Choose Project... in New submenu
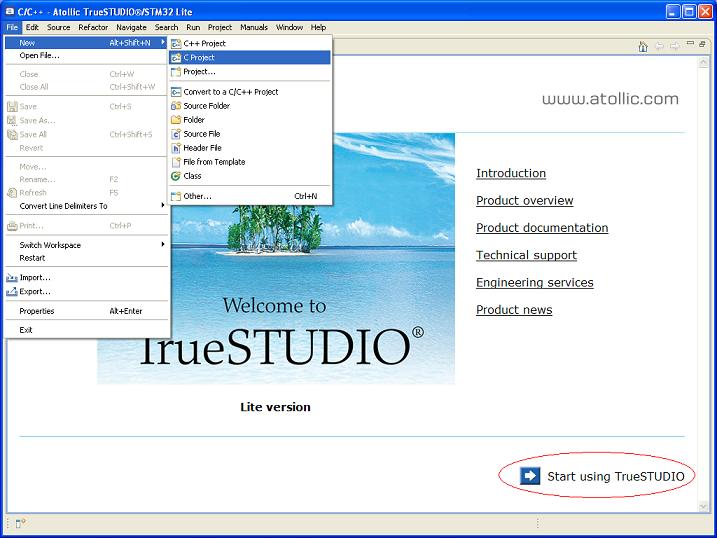Viewport: 717px width, 538px height. pos(250,72)
